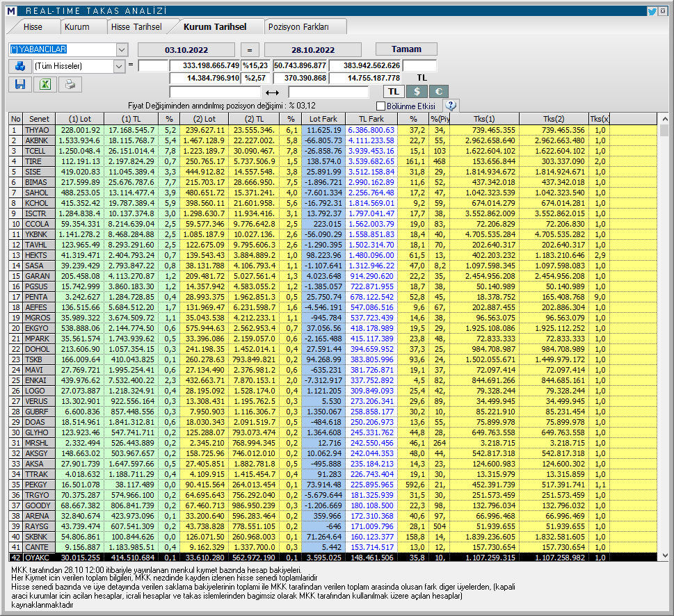Sort by TL Fark column header
The width and height of the screenshot is (674, 616).
pyautogui.click(x=371, y=119)
